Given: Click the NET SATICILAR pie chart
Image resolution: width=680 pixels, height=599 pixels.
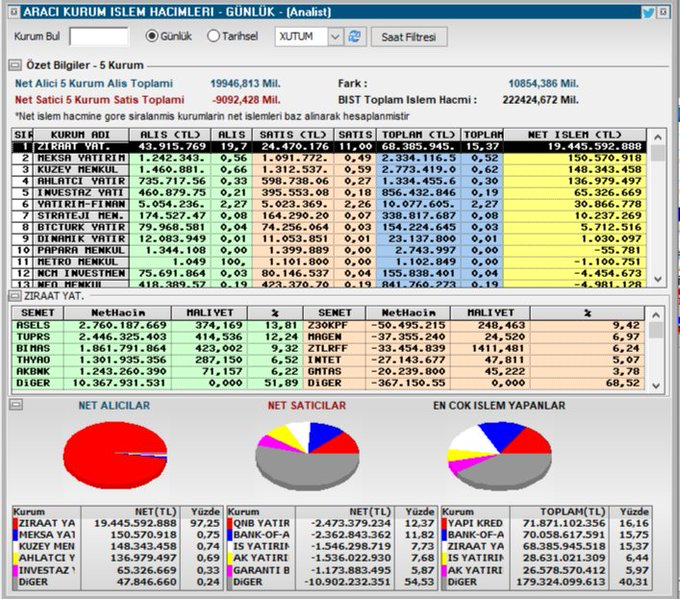Looking at the screenshot, I should pyautogui.click(x=307, y=456).
